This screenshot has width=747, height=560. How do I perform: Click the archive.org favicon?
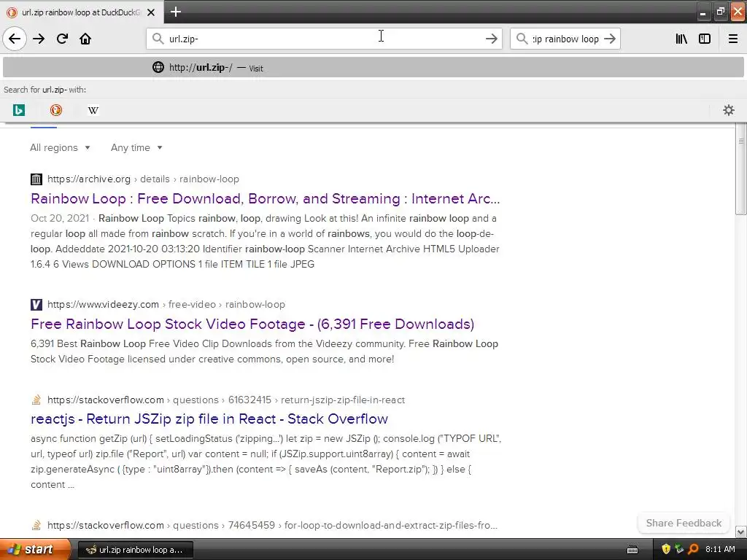[36, 179]
